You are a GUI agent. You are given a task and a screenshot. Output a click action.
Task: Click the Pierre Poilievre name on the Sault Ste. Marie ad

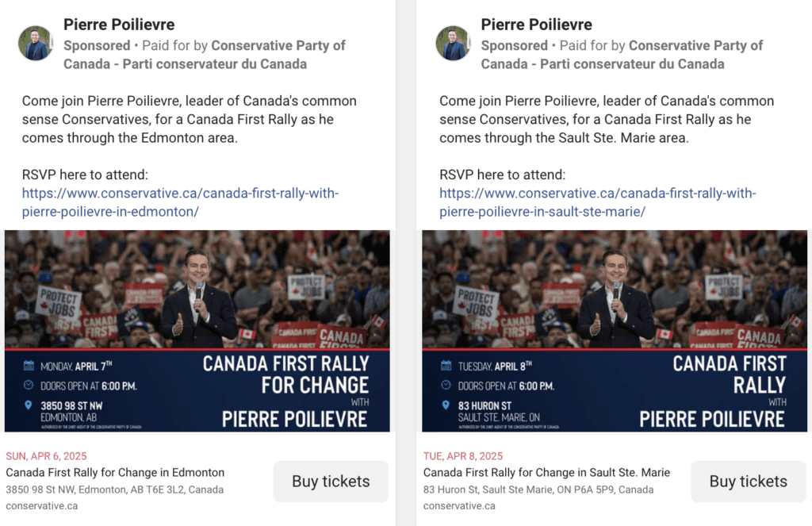(536, 25)
